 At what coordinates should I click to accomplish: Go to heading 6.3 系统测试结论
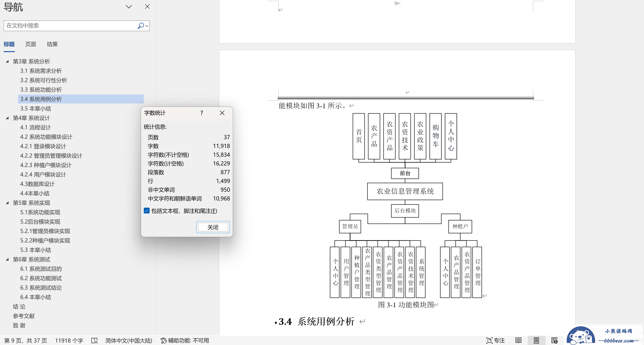(41, 288)
